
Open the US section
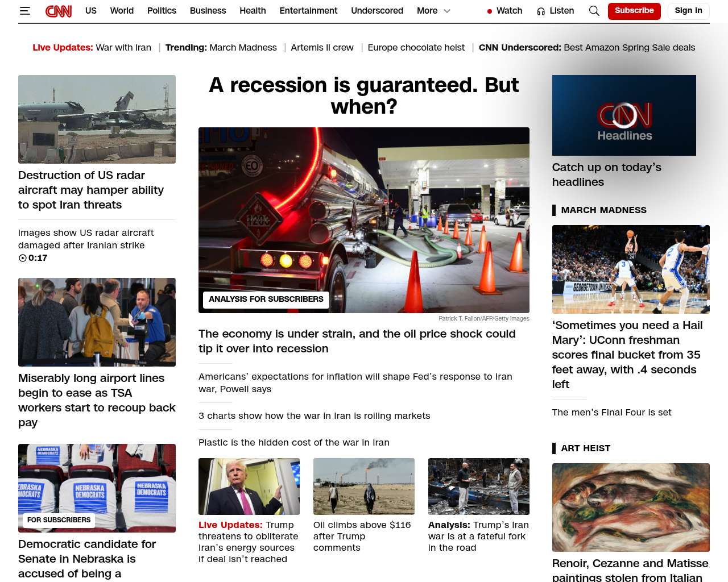pyautogui.click(x=91, y=11)
